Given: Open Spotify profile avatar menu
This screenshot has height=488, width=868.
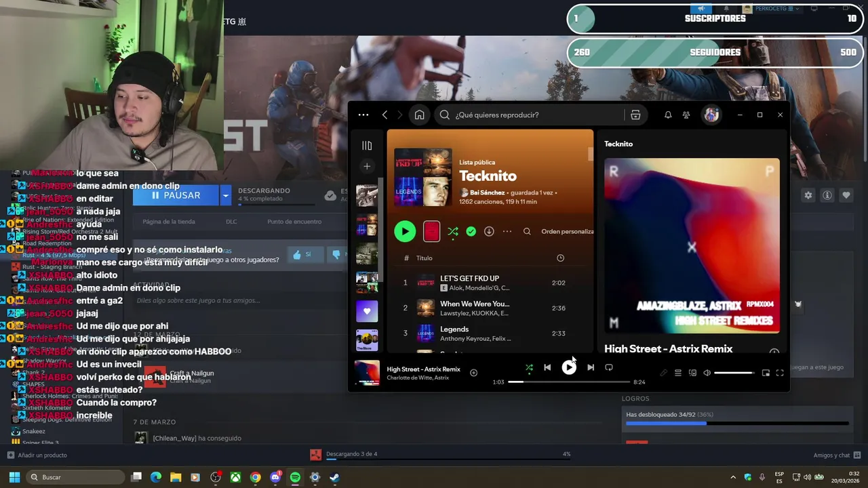Looking at the screenshot, I should (711, 115).
